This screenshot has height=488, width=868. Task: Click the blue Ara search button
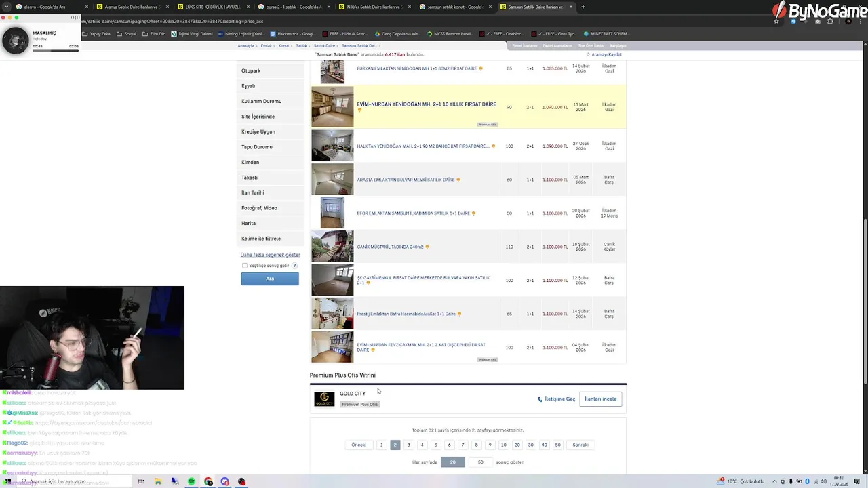270,279
